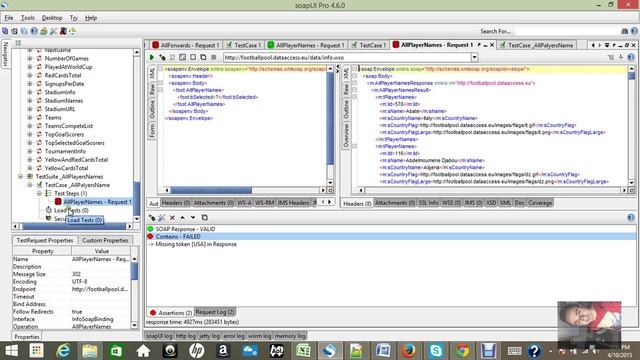The height and width of the screenshot is (360, 640).
Task: Expand the NumberOfGames tree node
Action: (x=29, y=58)
